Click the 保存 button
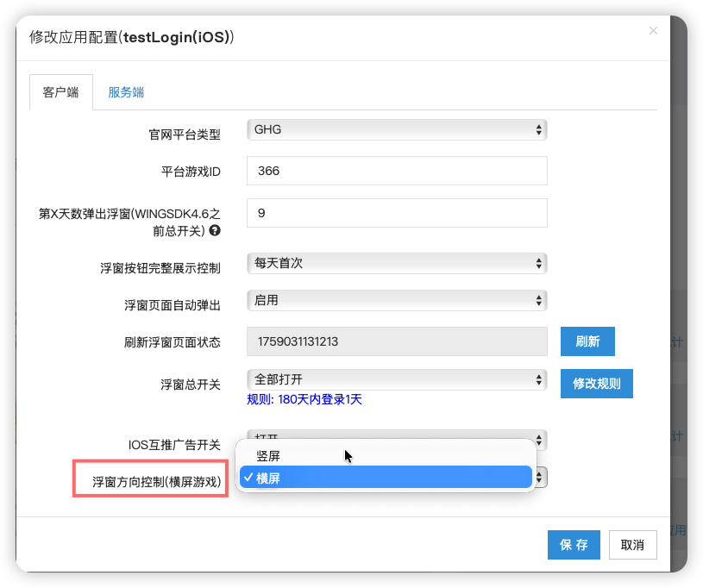Viewport: 703px width, 588px height. 574,545
